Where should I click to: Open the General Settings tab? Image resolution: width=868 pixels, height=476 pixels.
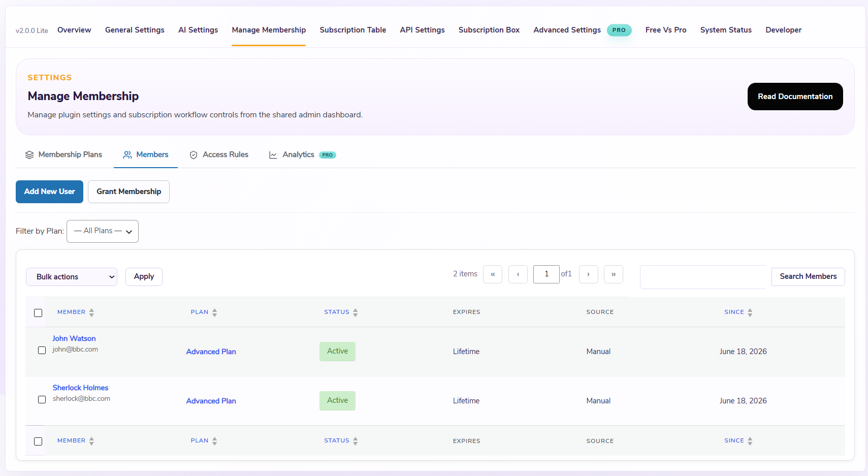(135, 30)
